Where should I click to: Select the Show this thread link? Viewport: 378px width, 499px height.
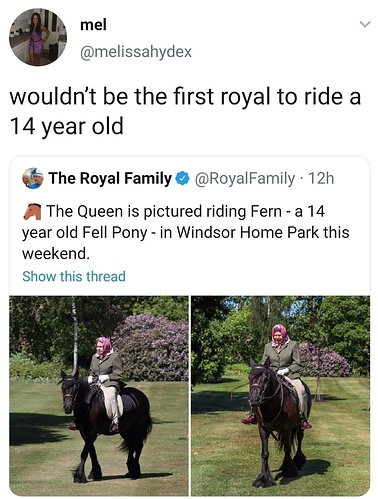74,276
